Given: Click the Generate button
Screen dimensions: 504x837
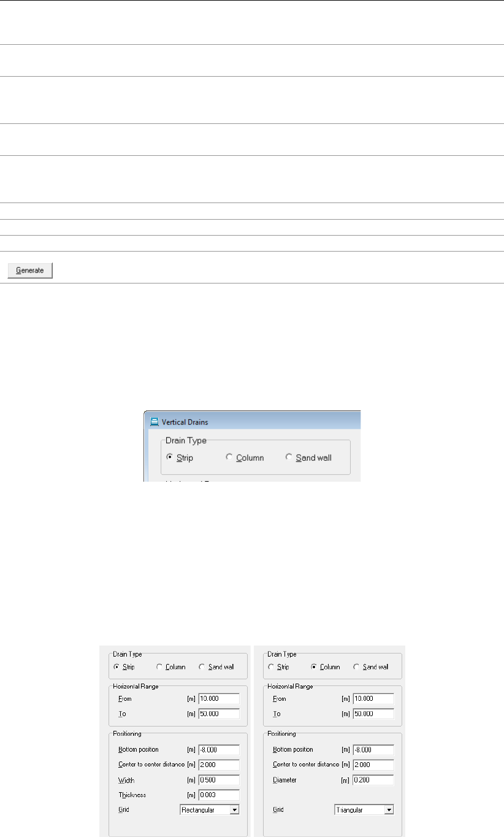Looking at the screenshot, I should (x=30, y=271).
